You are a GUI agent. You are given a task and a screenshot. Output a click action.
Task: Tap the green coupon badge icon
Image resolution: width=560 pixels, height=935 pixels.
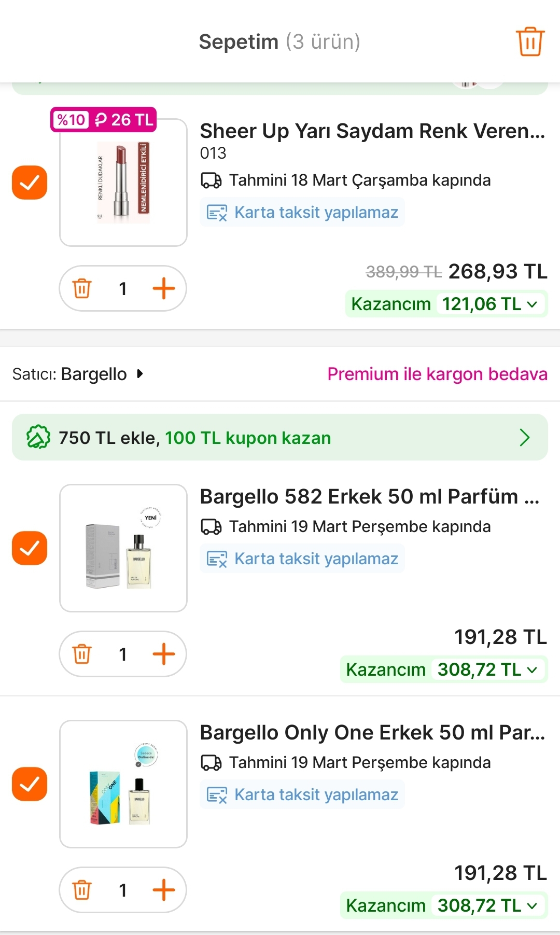[x=38, y=437]
